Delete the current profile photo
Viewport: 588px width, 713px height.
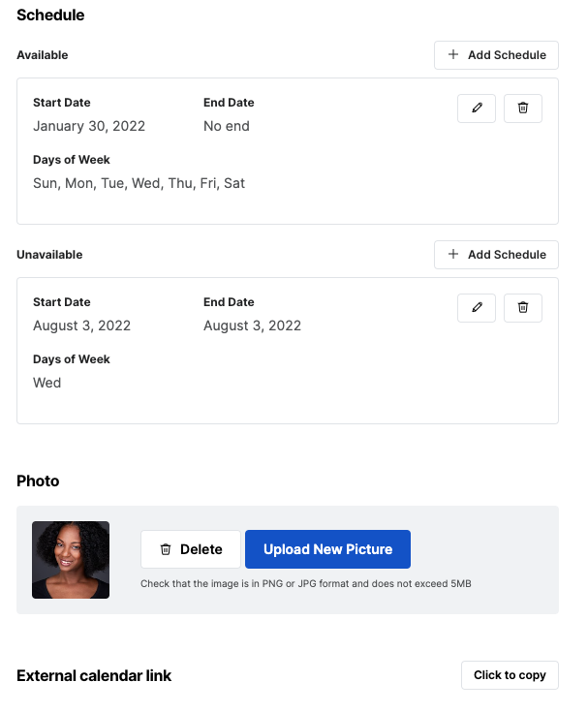[x=191, y=549]
